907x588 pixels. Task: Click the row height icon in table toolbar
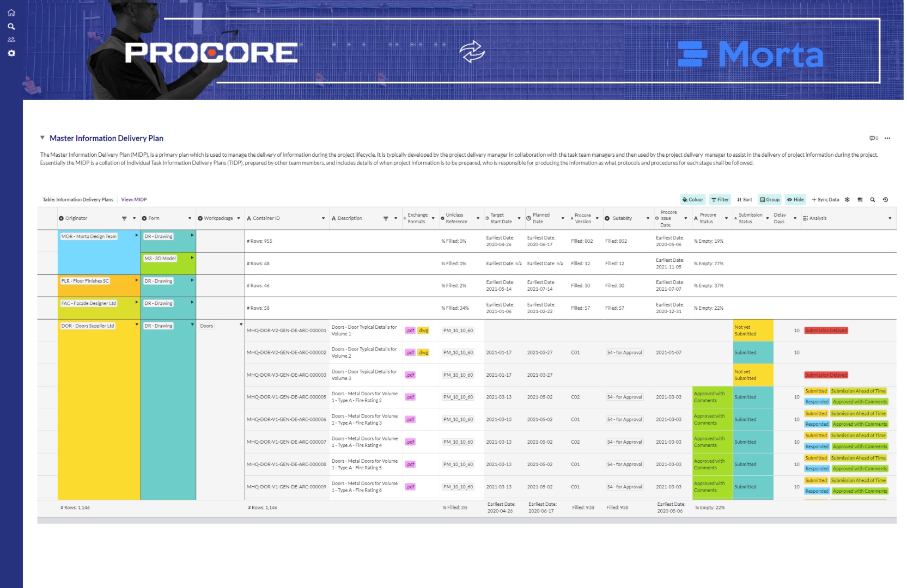[860, 200]
